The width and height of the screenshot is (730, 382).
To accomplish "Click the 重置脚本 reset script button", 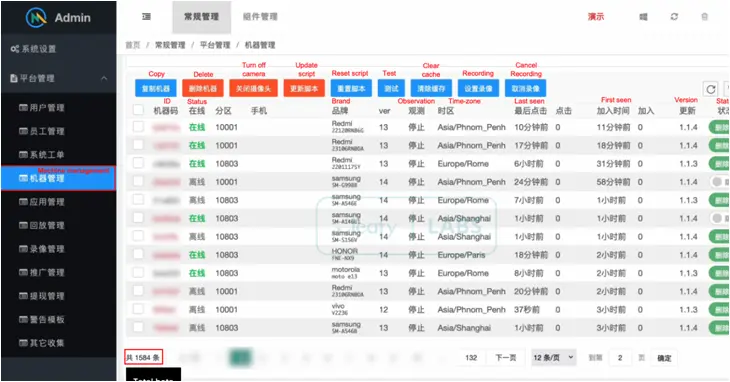I will tap(351, 88).
